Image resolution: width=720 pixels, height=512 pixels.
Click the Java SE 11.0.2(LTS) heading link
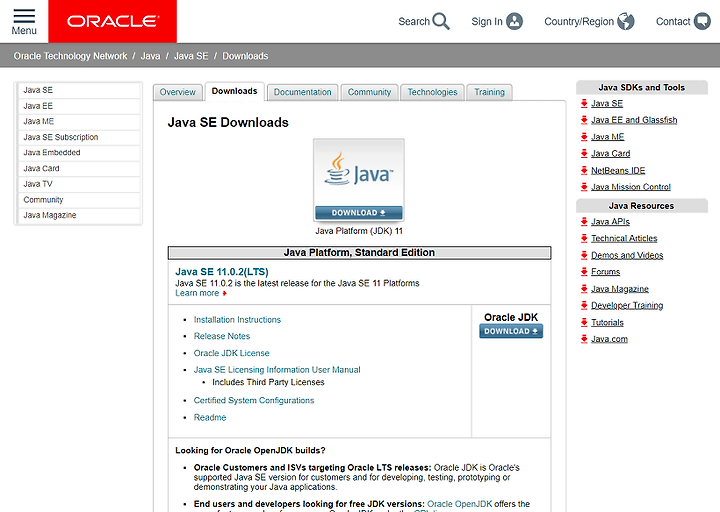click(x=222, y=272)
